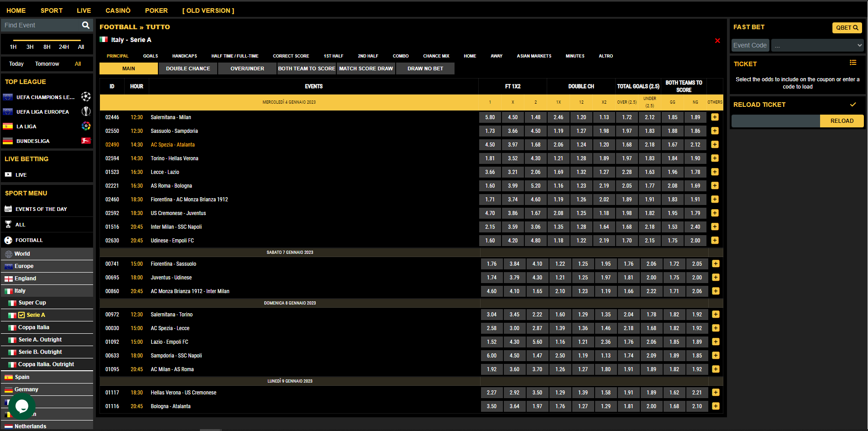Open the Fast Bet market dropdown
The width and height of the screenshot is (868, 431).
(817, 45)
